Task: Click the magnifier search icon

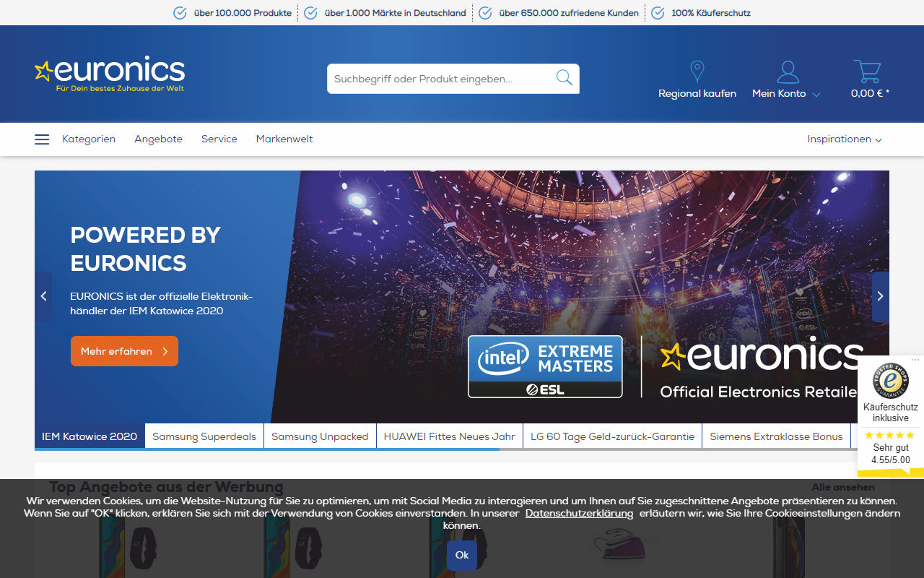Action: pyautogui.click(x=565, y=78)
